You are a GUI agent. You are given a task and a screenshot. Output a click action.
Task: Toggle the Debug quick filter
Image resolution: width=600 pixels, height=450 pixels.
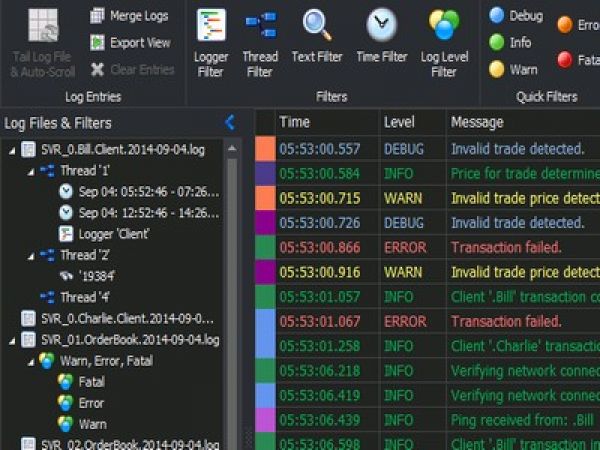pyautogui.click(x=516, y=16)
